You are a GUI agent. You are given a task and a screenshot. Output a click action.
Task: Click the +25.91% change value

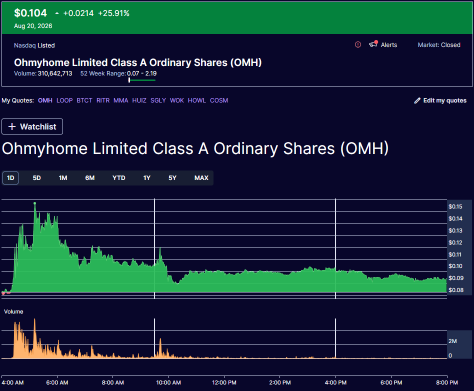(114, 13)
